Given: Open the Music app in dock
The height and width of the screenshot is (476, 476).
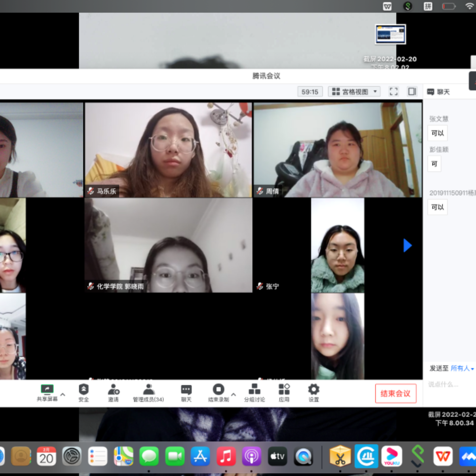Looking at the screenshot, I should pos(226,456).
